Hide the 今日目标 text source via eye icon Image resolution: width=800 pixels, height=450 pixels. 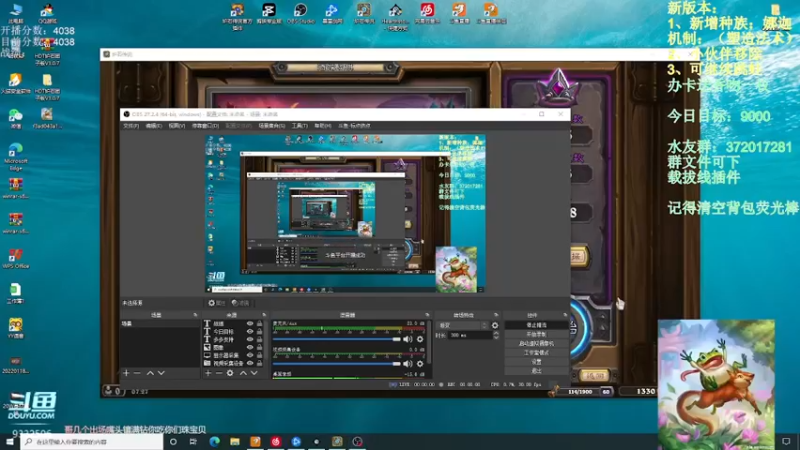(x=250, y=332)
